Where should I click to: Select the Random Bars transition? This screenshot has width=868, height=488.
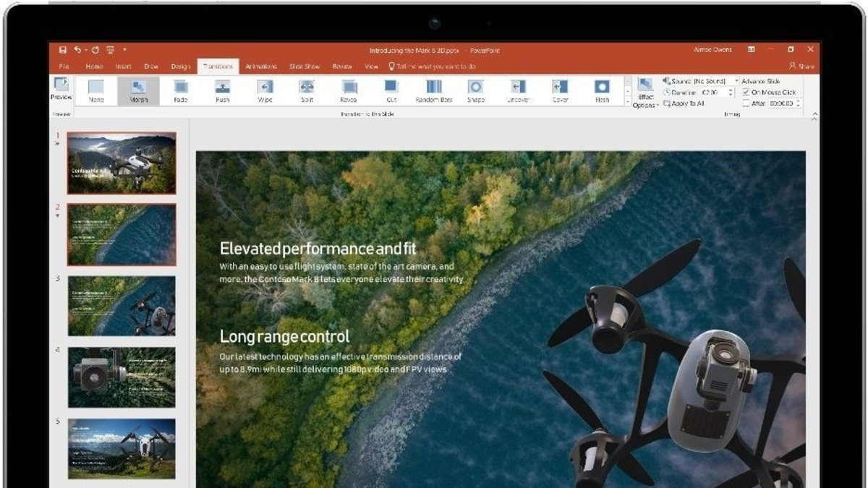(433, 91)
